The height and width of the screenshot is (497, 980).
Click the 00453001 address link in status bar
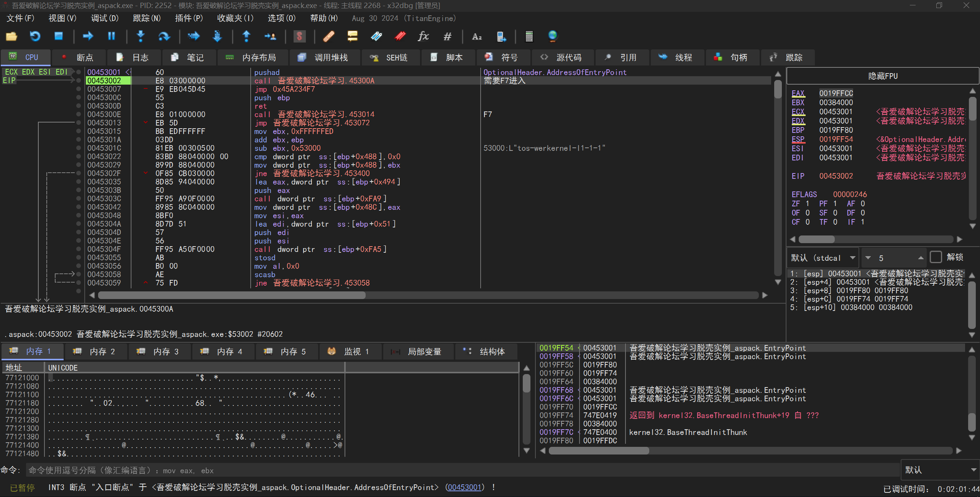tap(465, 487)
